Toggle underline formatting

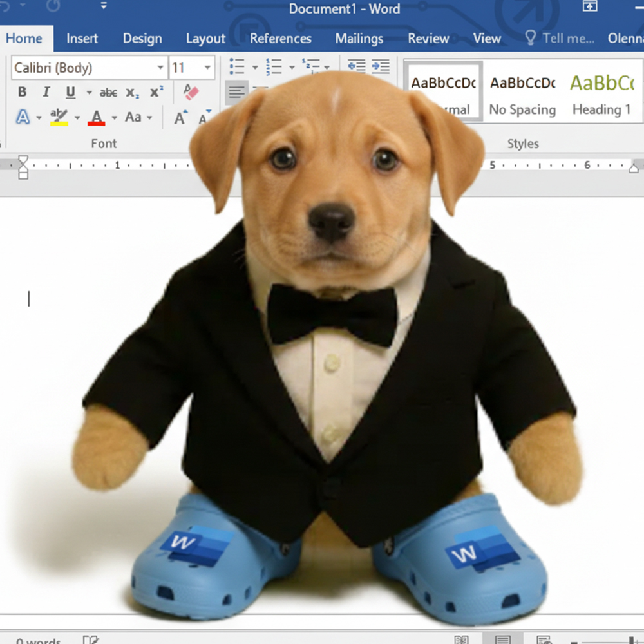pyautogui.click(x=70, y=92)
